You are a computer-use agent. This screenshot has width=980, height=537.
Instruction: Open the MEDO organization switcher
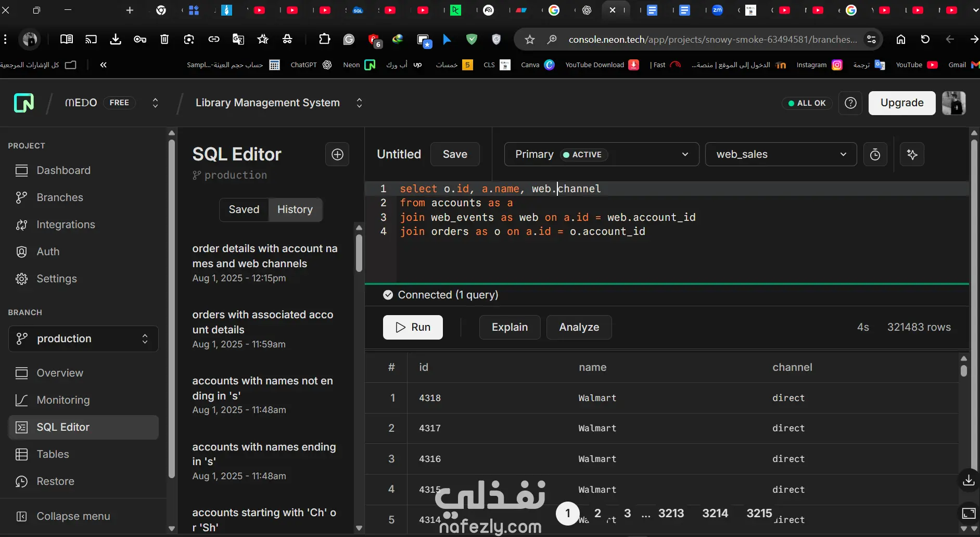[x=155, y=103]
